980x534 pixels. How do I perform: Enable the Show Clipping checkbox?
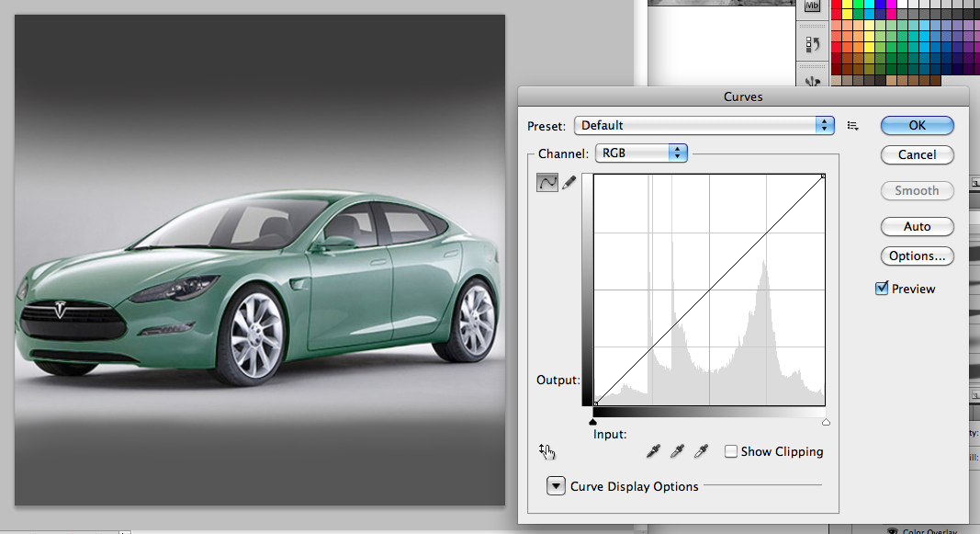pyautogui.click(x=731, y=451)
